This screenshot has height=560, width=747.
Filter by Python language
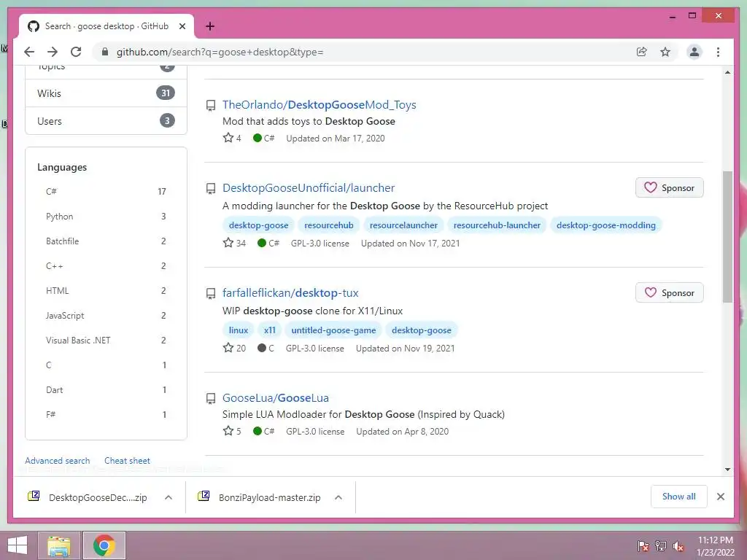pyautogui.click(x=106, y=216)
